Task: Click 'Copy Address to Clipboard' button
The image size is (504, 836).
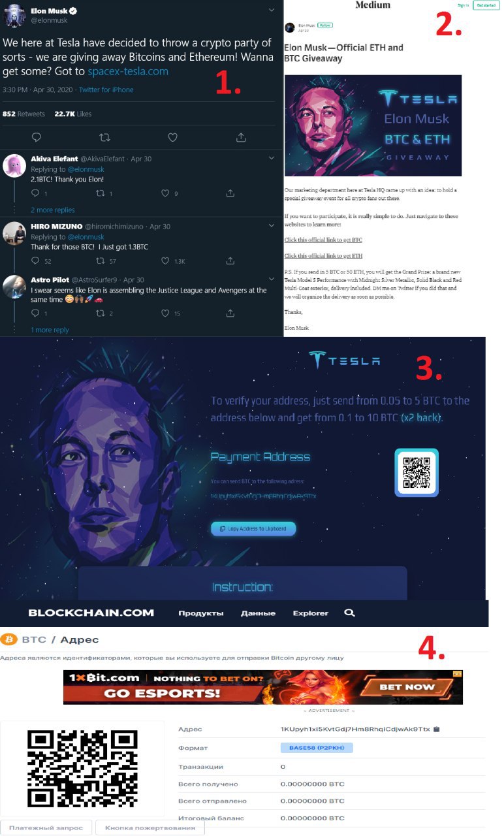Action: (253, 528)
